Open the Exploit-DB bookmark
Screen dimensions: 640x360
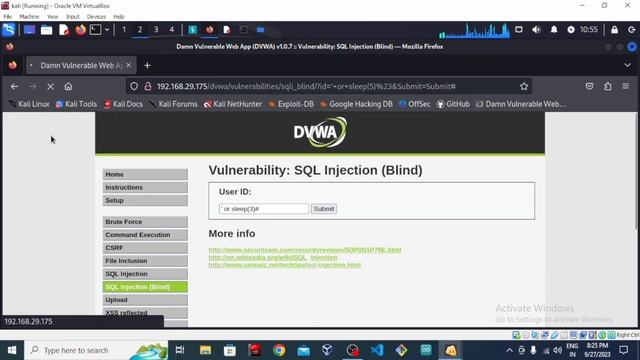291,104
